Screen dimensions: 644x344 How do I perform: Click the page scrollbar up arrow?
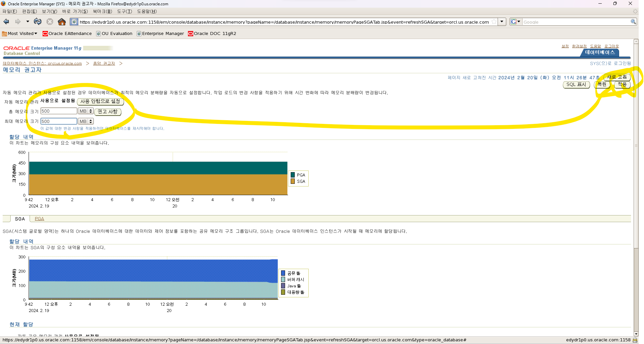coord(636,42)
